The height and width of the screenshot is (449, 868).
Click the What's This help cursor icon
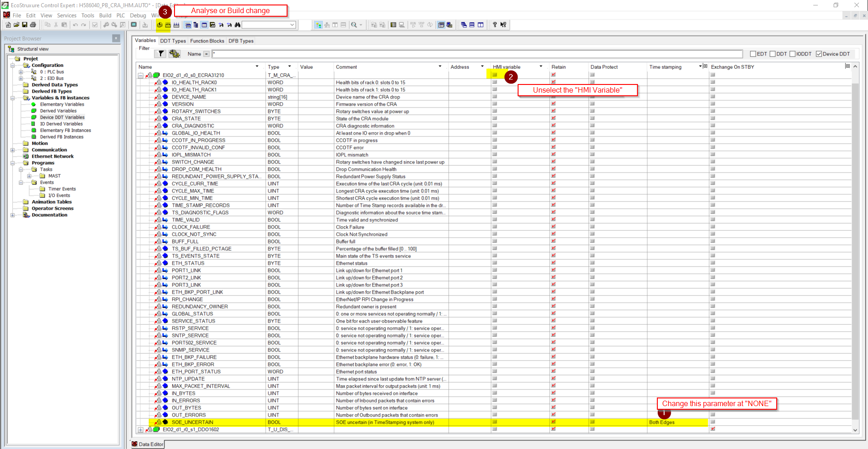(x=503, y=25)
